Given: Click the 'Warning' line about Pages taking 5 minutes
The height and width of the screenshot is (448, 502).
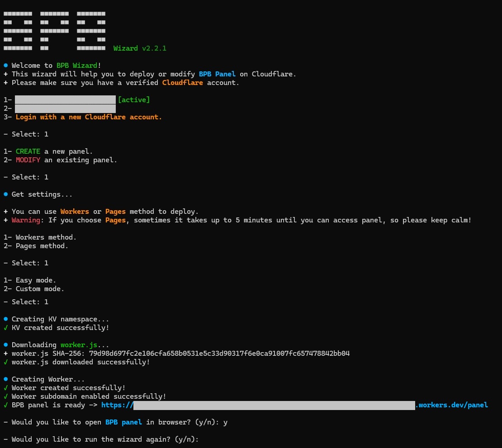Looking at the screenshot, I should point(237,220).
